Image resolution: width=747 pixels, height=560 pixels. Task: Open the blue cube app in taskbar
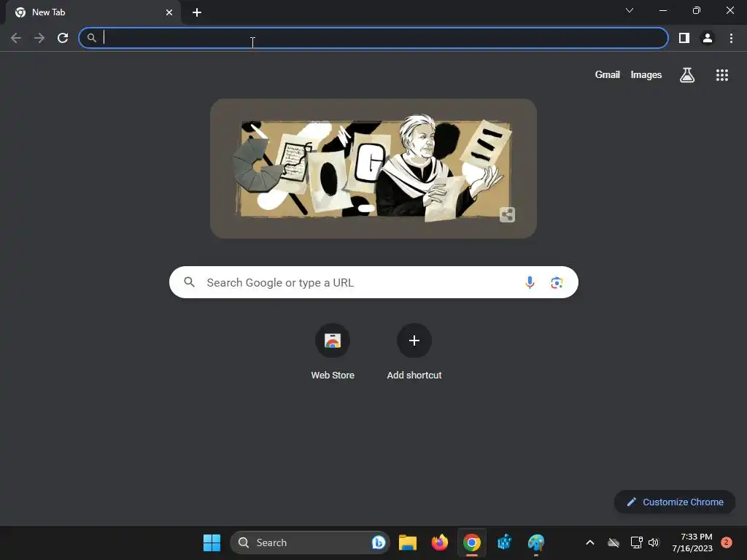(x=504, y=542)
